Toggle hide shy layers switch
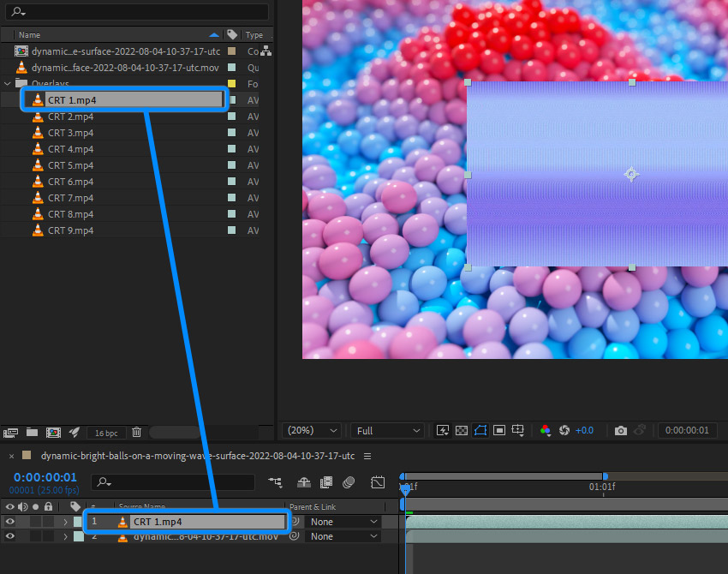The height and width of the screenshot is (574, 728). tap(304, 482)
